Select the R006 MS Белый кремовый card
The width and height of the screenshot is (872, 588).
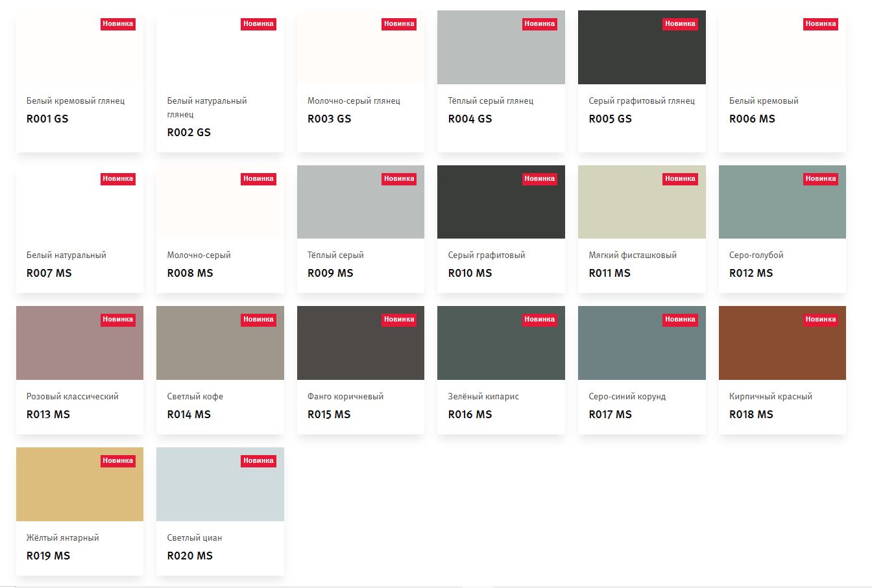coord(782,81)
